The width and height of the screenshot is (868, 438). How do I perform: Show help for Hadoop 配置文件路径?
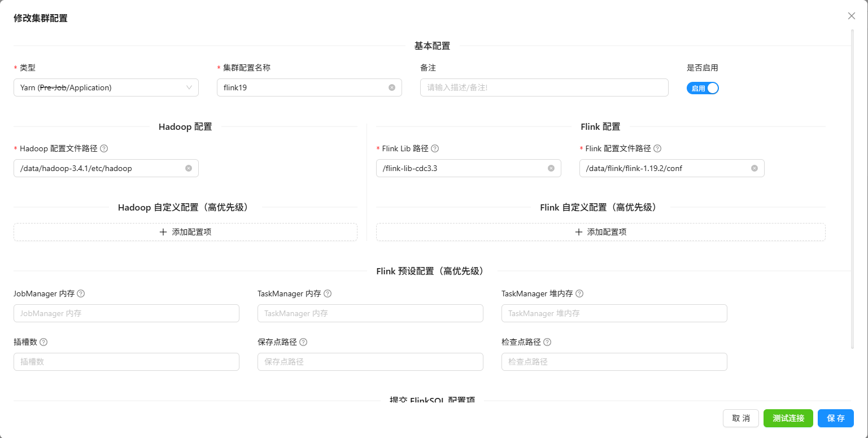(104, 148)
